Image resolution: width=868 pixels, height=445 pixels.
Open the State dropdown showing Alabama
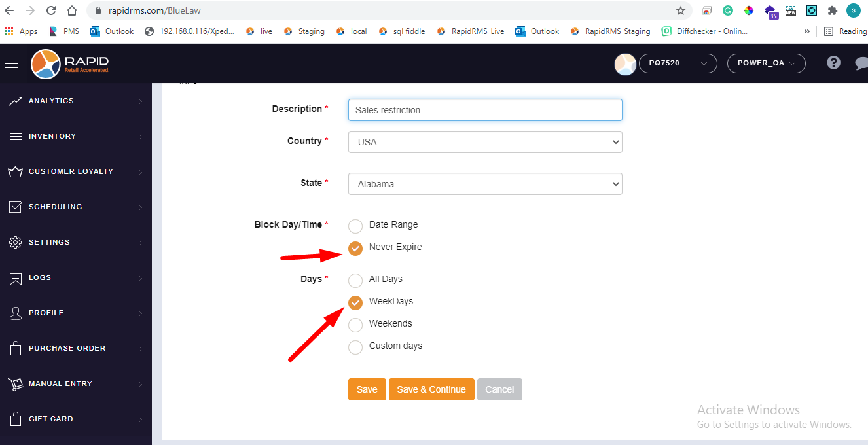tap(485, 184)
